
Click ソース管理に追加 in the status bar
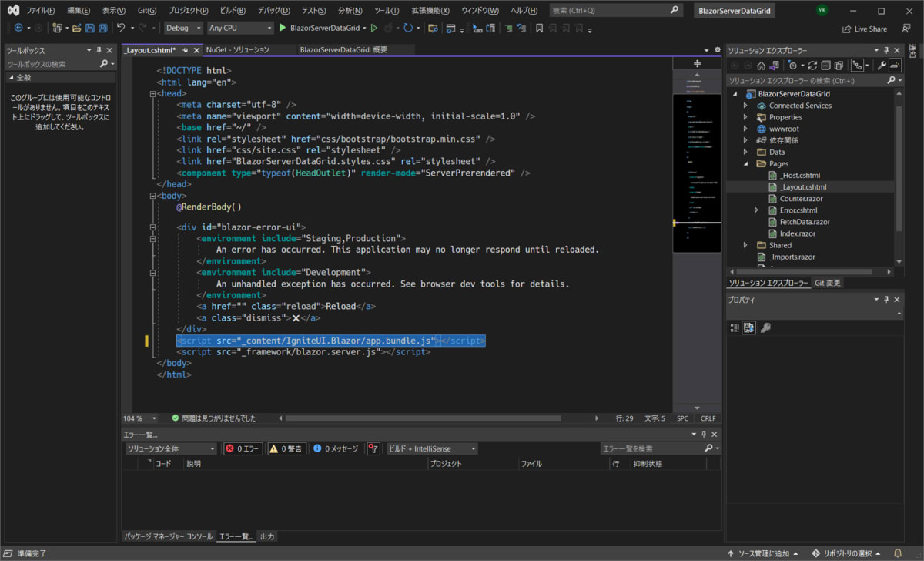(x=762, y=553)
